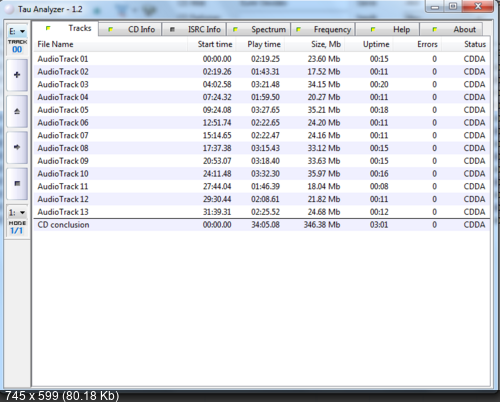Click the right arrow start button
This screenshot has height=402, width=500.
(x=17, y=147)
